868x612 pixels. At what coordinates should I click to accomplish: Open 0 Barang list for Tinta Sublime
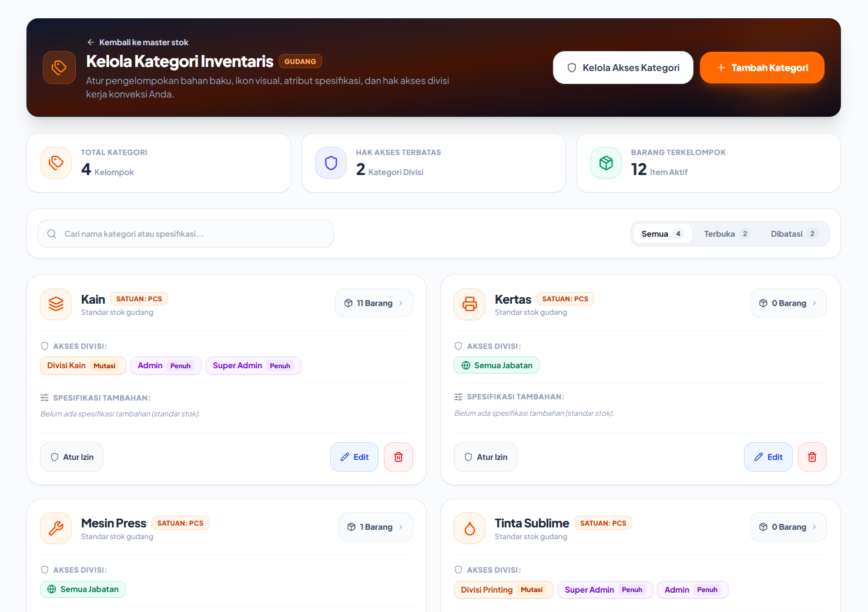[x=788, y=527]
